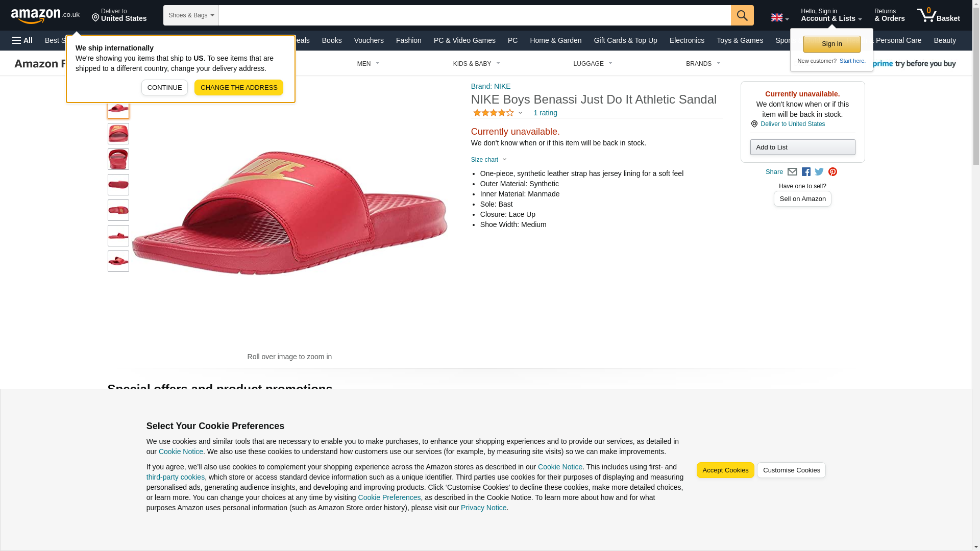Open the UK flag language selector
This screenshot has width=980, height=551.
[x=779, y=17]
